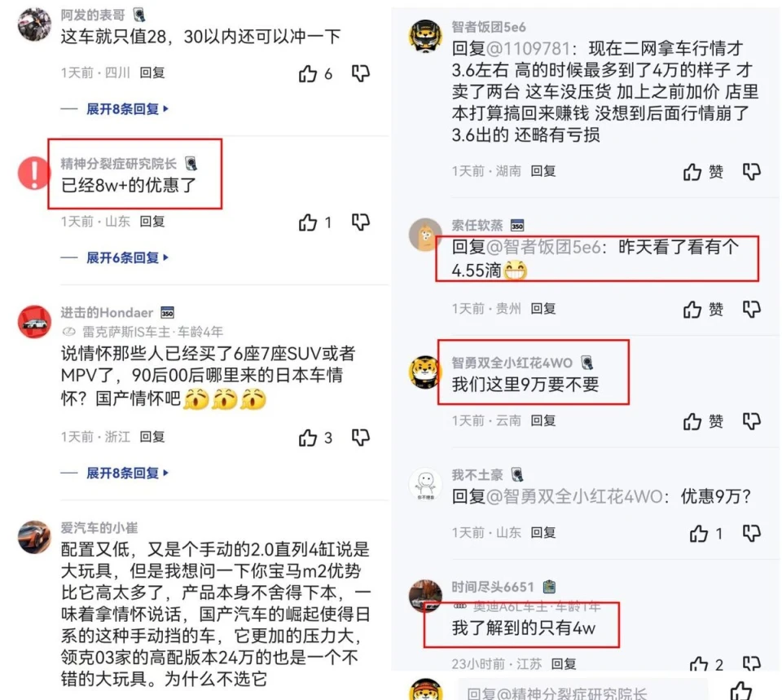Dislike 进击的Hondaer's comment
Viewport: 782px width, 700px height.
(361, 438)
